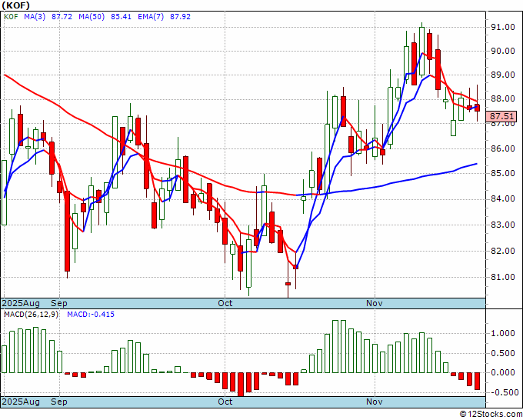Viewport: 523px width, 420px height.
Task: Click the 2025Aug label on MACD axis
Action: (x=21, y=402)
